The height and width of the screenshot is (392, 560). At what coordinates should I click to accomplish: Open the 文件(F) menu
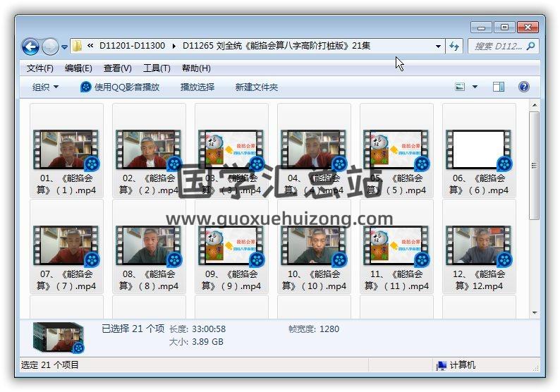coord(40,68)
